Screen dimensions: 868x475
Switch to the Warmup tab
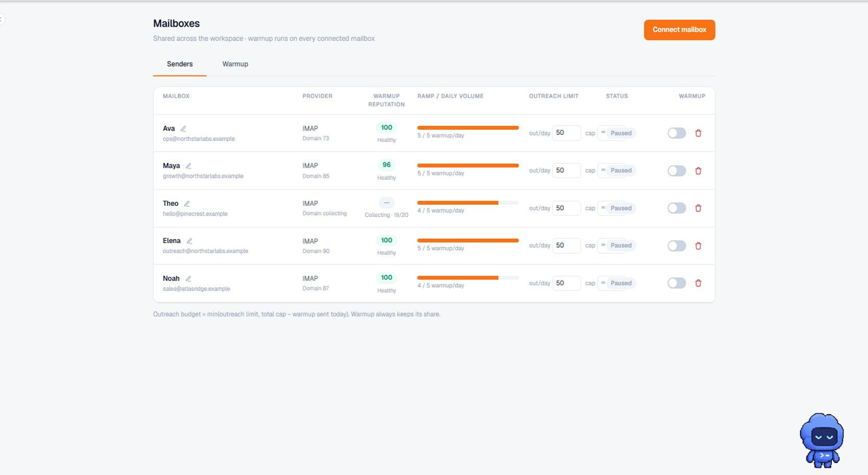click(235, 64)
